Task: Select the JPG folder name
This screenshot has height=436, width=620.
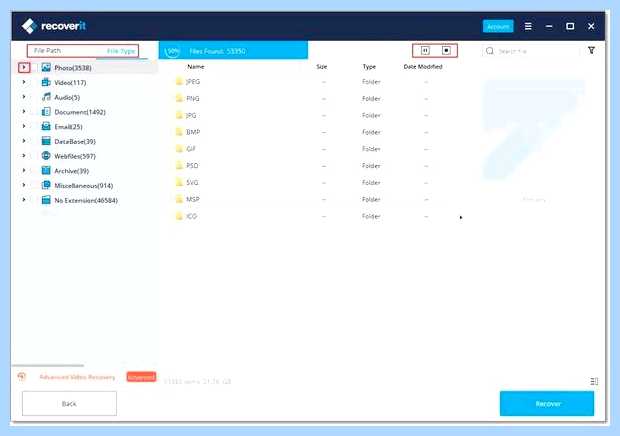Action: pos(191,115)
